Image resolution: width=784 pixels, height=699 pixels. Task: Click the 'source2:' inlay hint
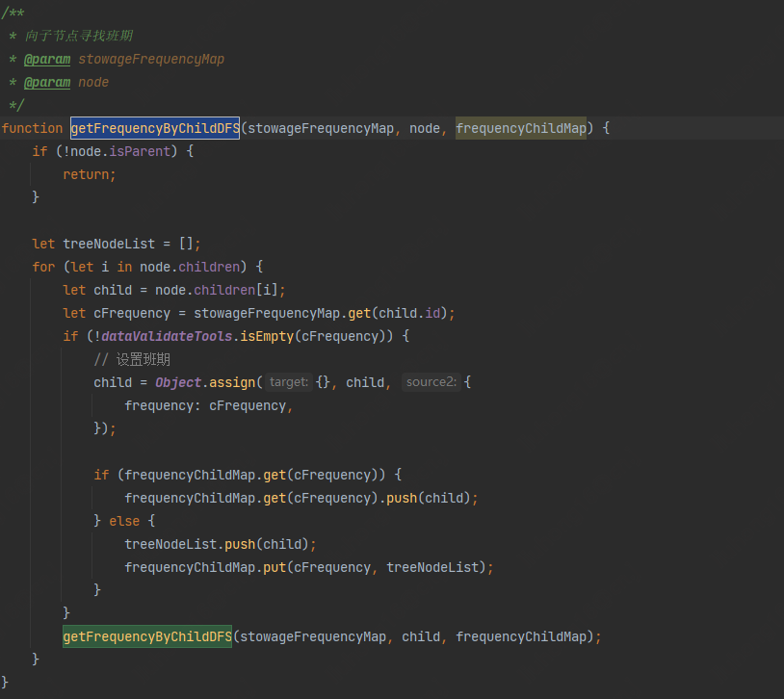(431, 382)
